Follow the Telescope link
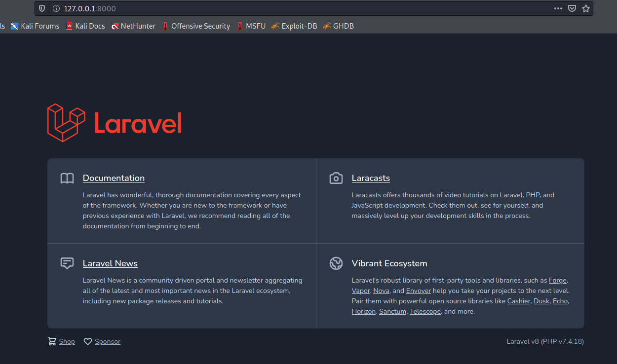The width and height of the screenshot is (617, 364). [425, 311]
